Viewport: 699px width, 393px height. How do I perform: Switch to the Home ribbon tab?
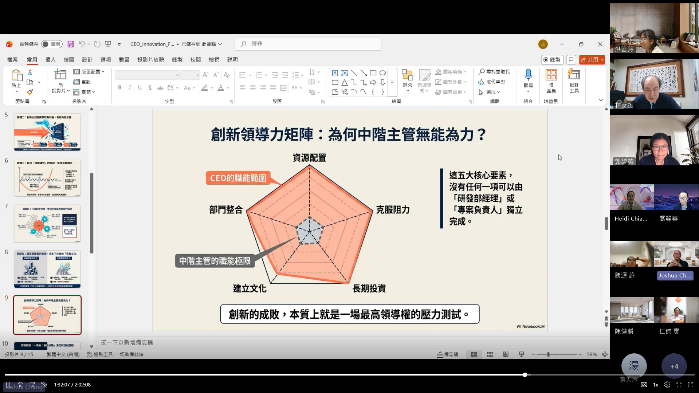pyautogui.click(x=32, y=59)
